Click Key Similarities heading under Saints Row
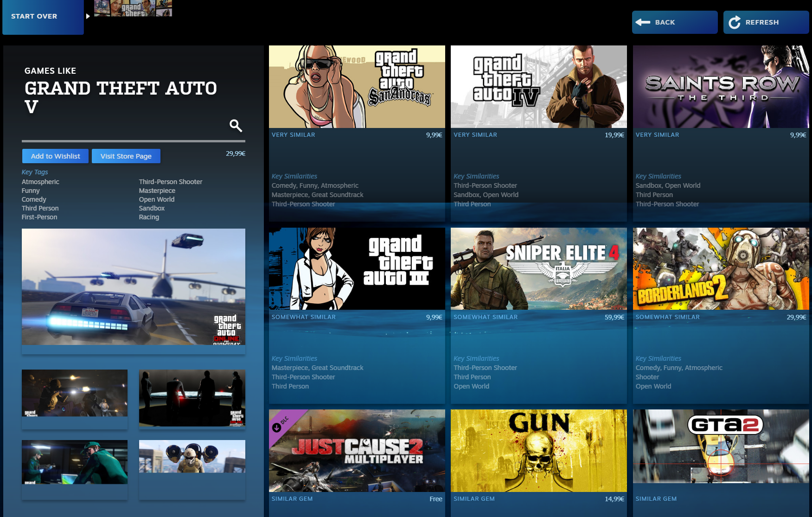The image size is (812, 517). (x=659, y=176)
